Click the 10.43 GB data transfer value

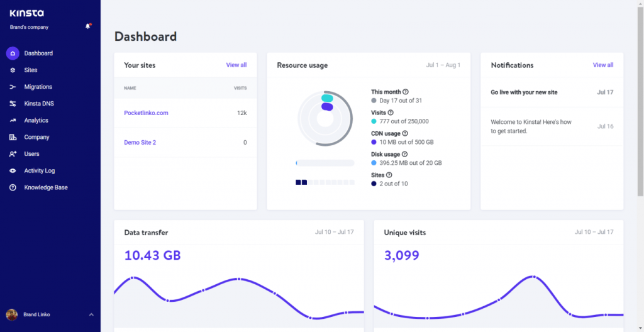click(152, 255)
